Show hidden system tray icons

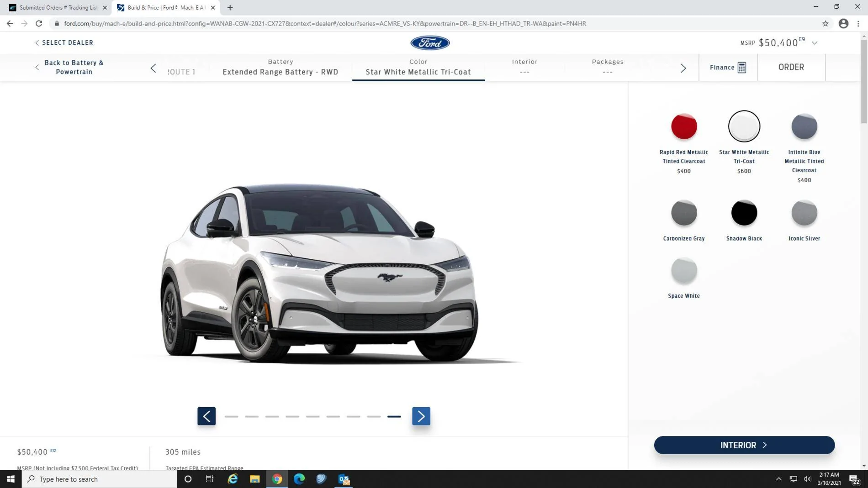779,479
